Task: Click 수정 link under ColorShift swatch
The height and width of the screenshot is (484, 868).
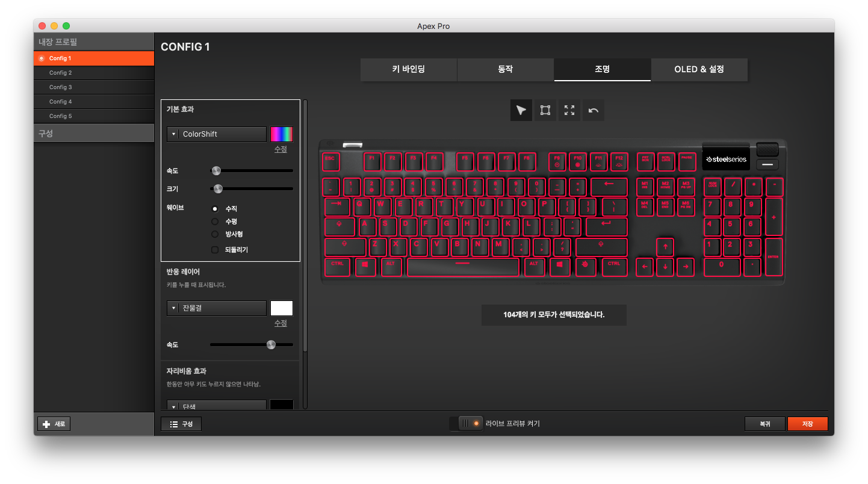Action: coord(281,149)
